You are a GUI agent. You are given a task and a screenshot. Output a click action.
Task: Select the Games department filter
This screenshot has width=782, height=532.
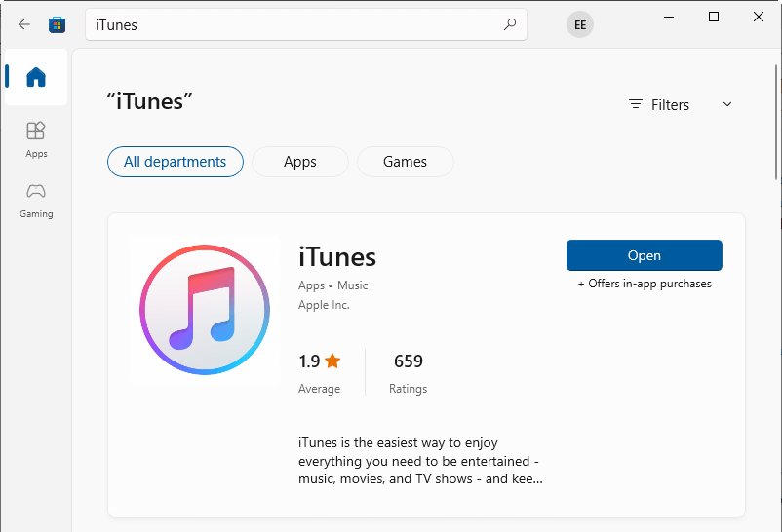[406, 162]
